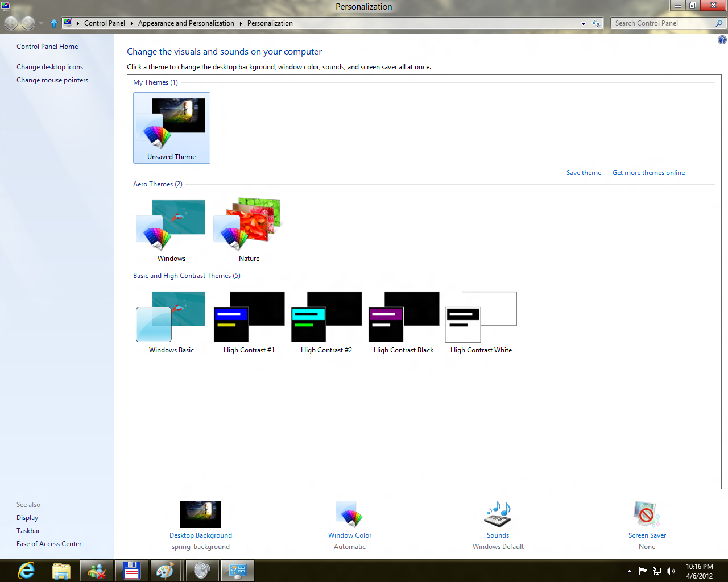Image resolution: width=728 pixels, height=582 pixels.
Task: Expand the back navigation recent pages arrow
Action: [41, 23]
